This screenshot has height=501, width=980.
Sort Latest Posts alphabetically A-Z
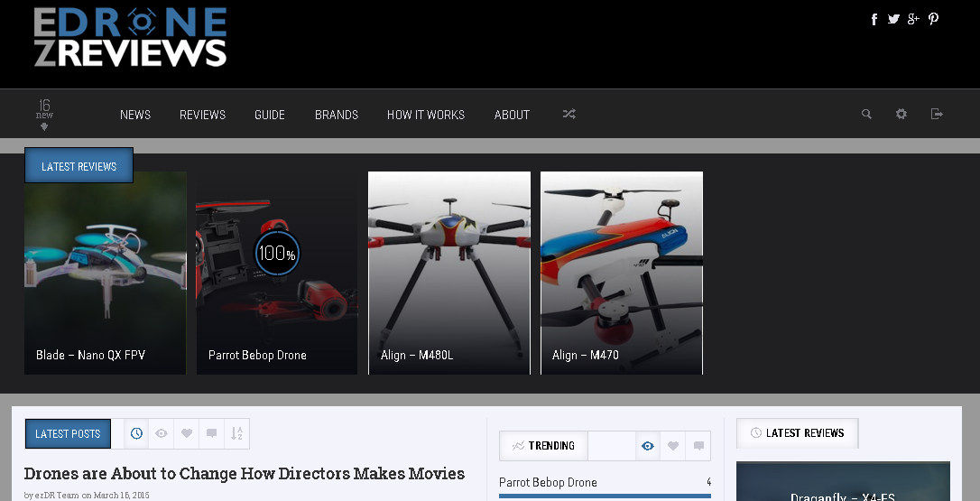pyautogui.click(x=236, y=434)
